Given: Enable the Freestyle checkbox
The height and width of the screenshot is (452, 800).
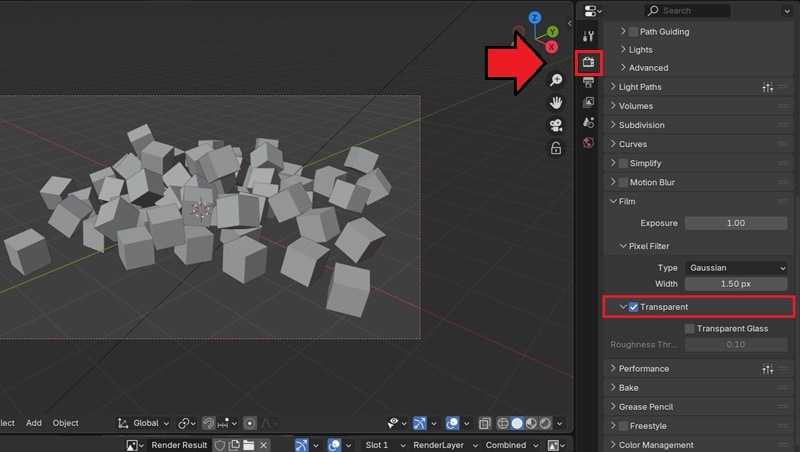Looking at the screenshot, I should point(623,426).
